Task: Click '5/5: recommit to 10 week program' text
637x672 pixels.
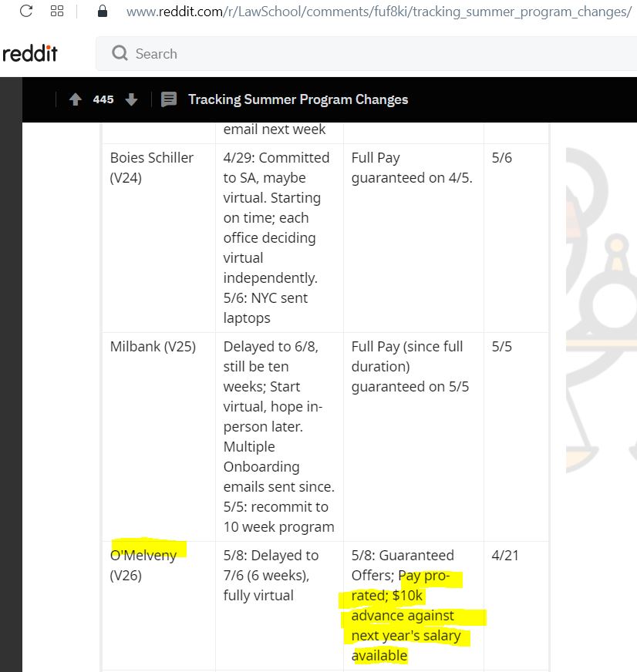Action: point(279,516)
